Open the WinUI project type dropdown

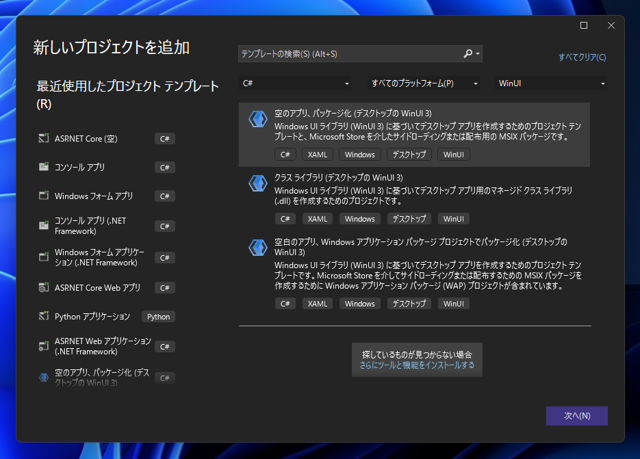point(551,83)
